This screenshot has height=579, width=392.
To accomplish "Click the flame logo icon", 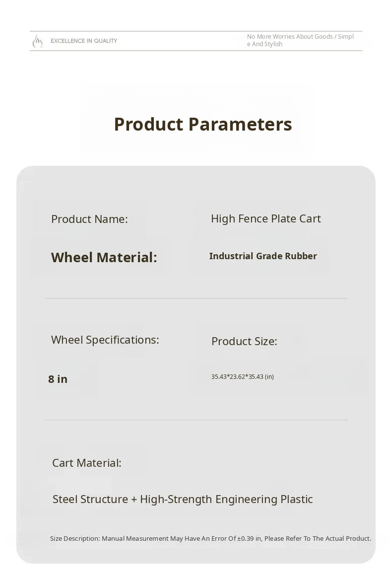I will tap(37, 41).
